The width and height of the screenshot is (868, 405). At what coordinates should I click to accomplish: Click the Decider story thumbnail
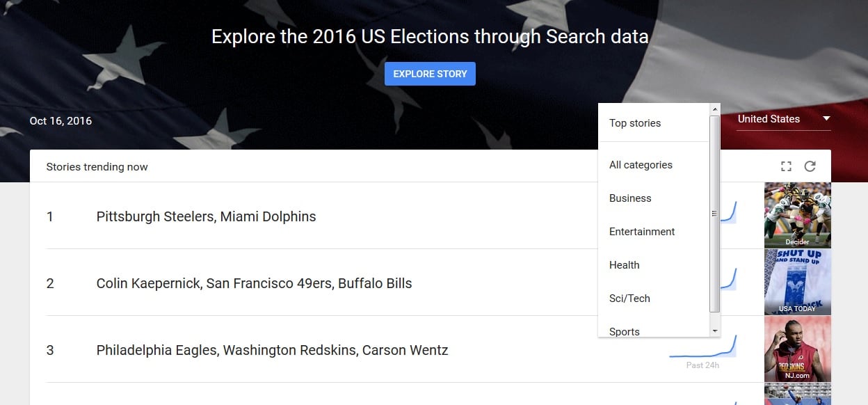click(x=797, y=215)
